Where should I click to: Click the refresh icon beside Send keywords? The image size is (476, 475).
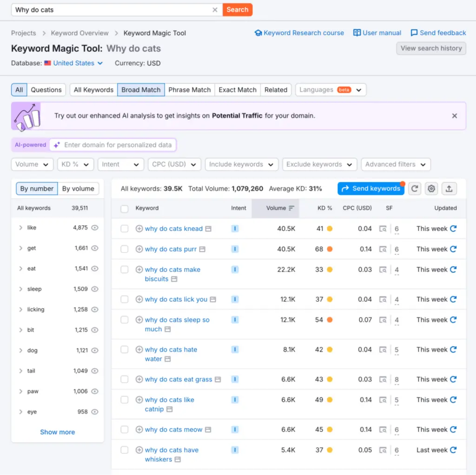pyautogui.click(x=415, y=188)
